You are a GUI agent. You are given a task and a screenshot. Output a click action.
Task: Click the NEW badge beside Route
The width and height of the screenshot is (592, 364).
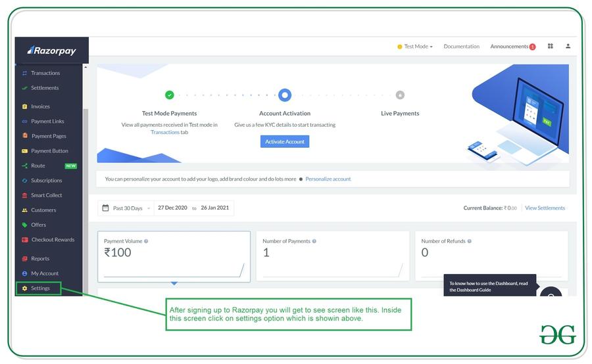(70, 166)
